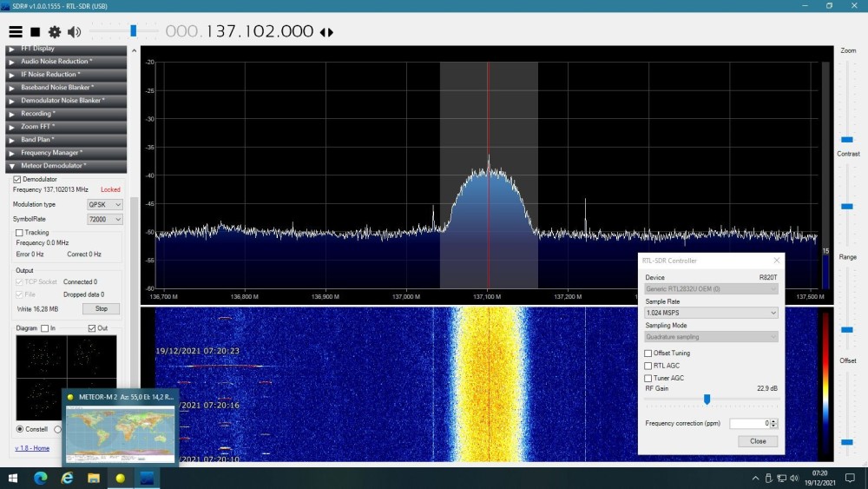Adjust the RF Gain slider
868x489 pixels.
(707, 399)
